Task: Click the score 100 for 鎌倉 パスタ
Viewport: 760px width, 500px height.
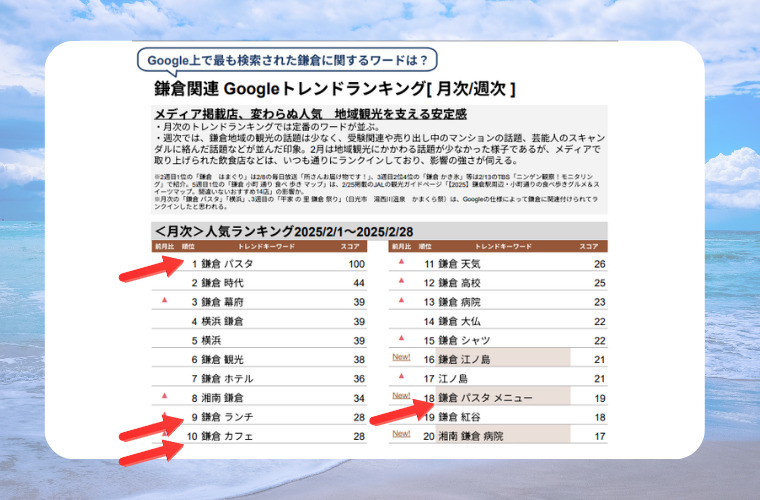Action: click(x=356, y=264)
